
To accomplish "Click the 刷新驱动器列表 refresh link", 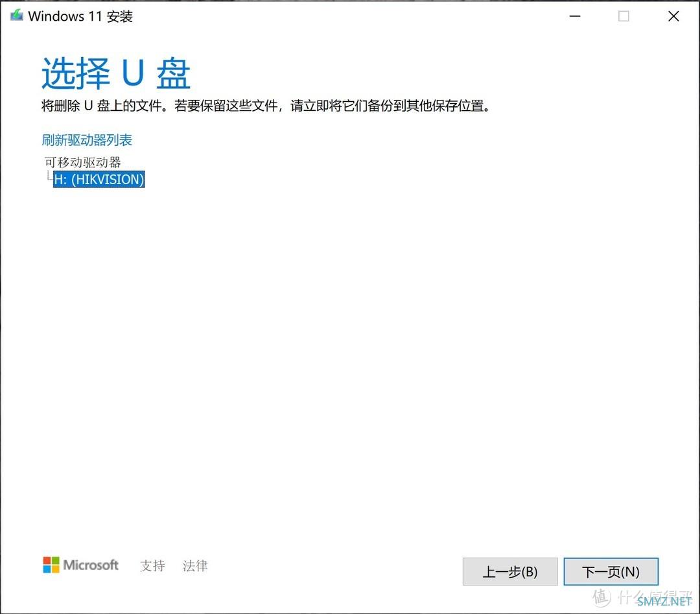I will point(87,140).
